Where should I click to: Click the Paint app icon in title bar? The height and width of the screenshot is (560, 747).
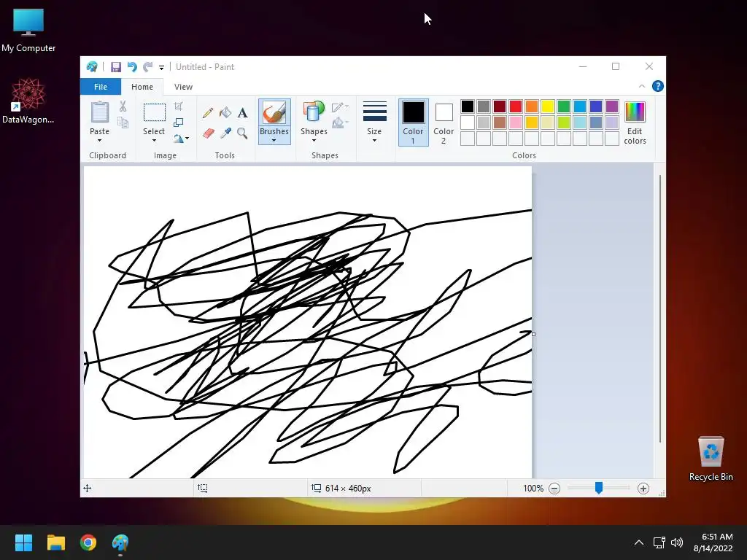pos(92,66)
